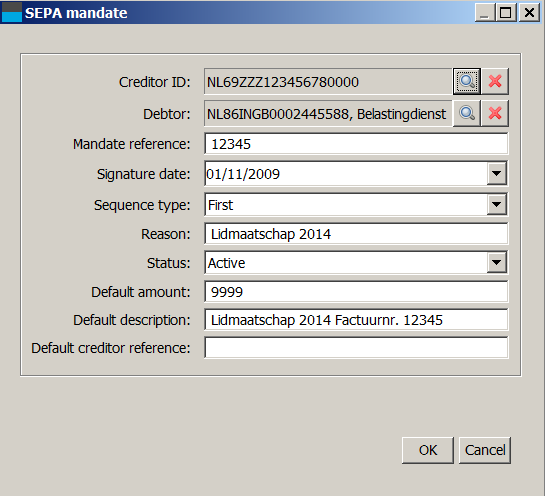Clear Creditor ID with red X

tap(495, 81)
